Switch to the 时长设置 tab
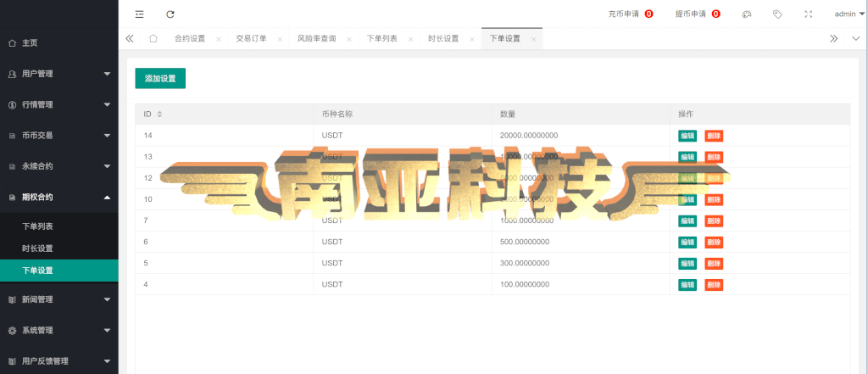The image size is (868, 374). (443, 39)
